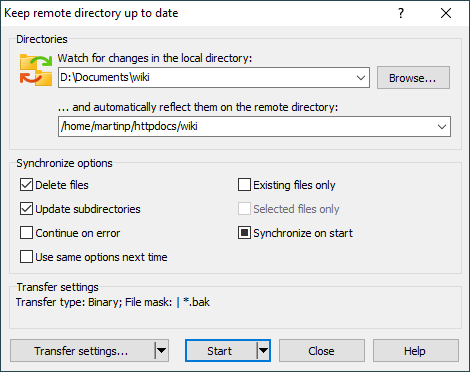Uncheck Update subdirectories
This screenshot has height=372, width=470.
(x=26, y=209)
